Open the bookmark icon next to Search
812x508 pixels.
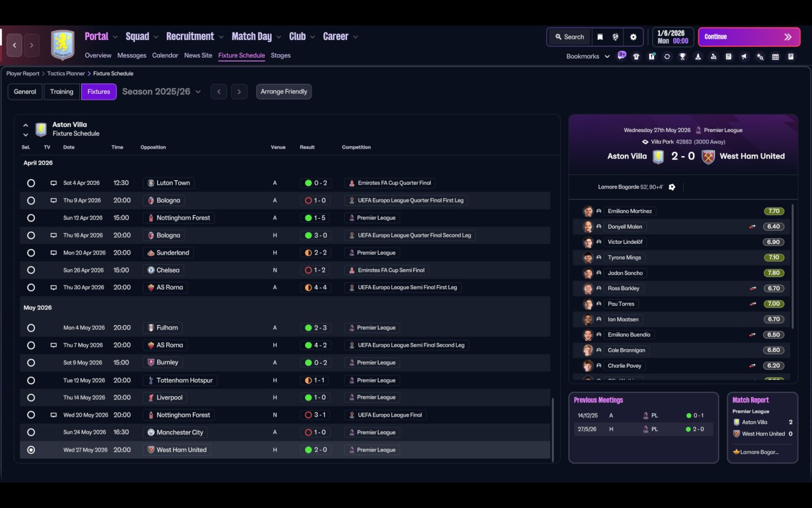tap(599, 37)
